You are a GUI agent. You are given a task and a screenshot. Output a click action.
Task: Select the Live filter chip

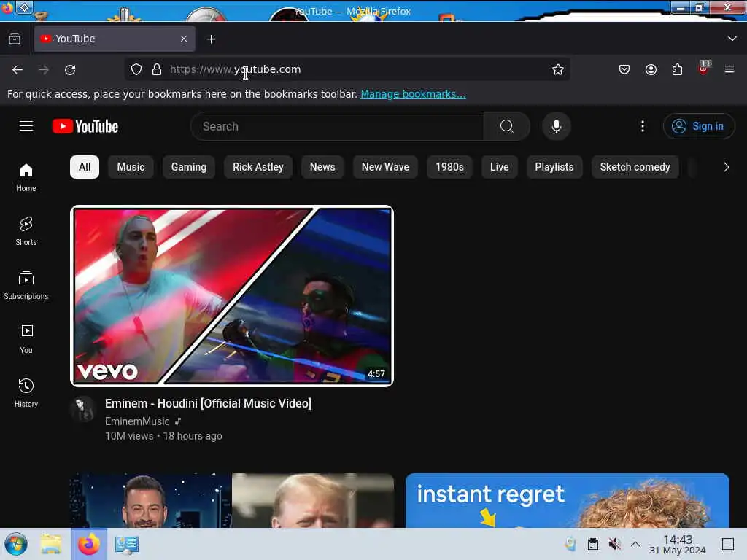pos(499,167)
